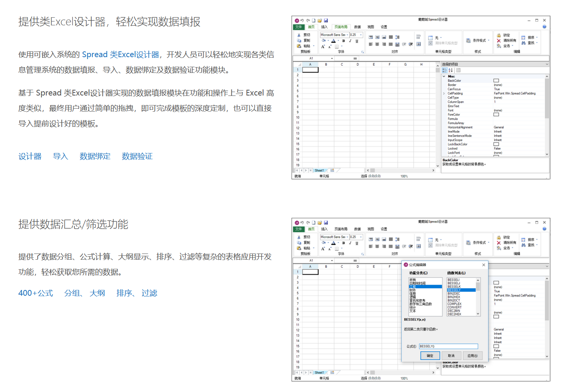
Task: Click 粘贴 (paste) in upper designer ribbon
Action: pyautogui.click(x=303, y=46)
